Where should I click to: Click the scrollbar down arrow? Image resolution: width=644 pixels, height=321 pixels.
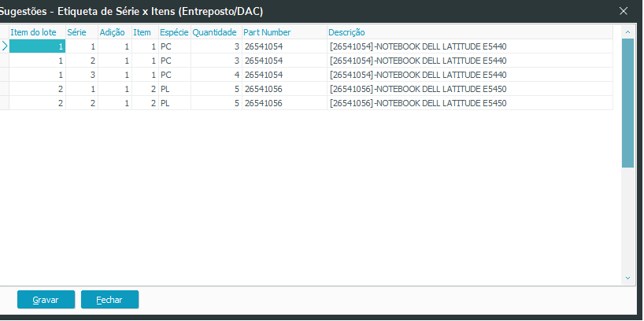[627, 278]
